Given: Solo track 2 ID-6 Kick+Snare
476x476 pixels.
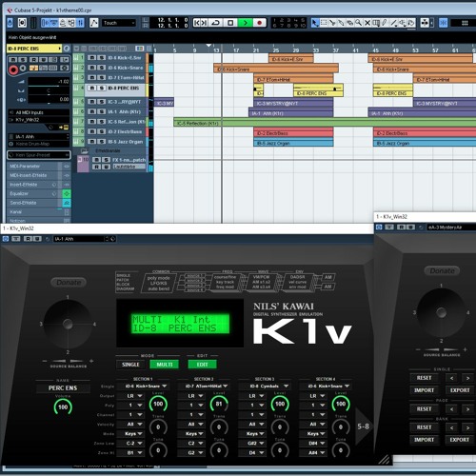Looking at the screenshot, I should click(x=102, y=68).
